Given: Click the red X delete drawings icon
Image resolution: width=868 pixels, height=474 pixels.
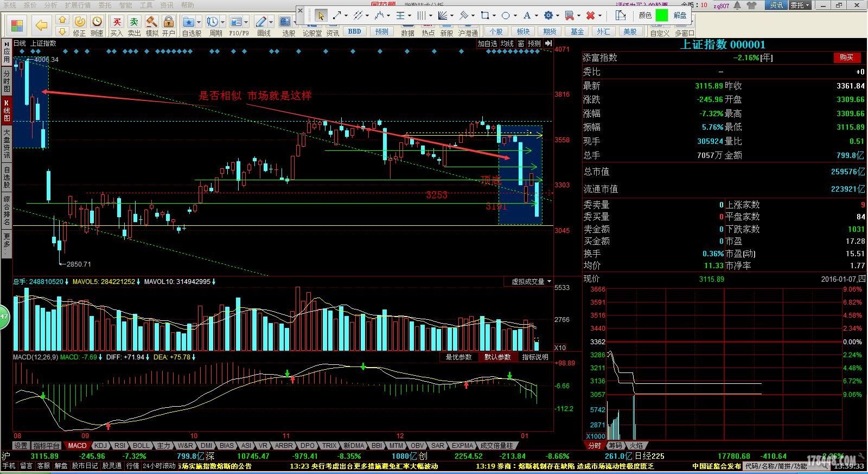Looking at the screenshot, I should point(590,15).
